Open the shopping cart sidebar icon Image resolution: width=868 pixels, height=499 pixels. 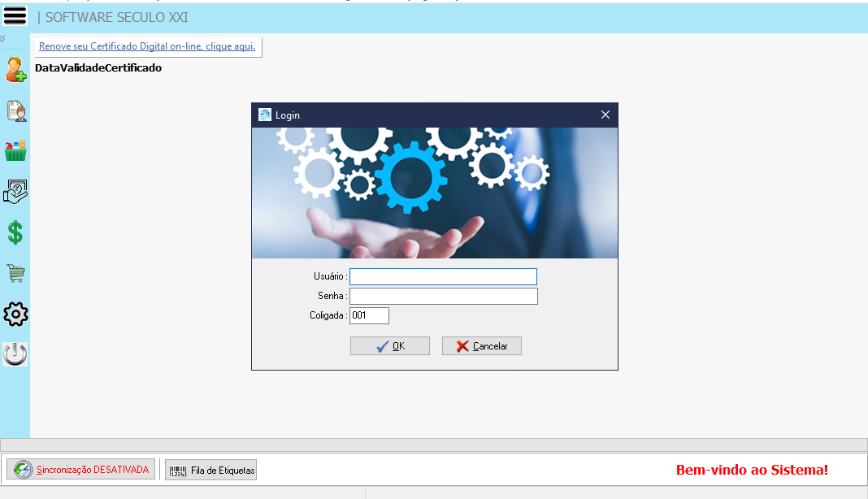point(15,273)
